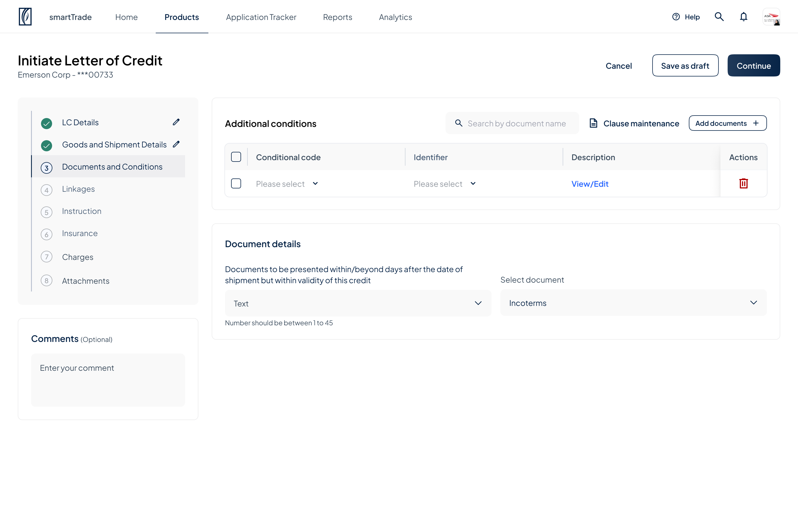
Task: Click step 3 circle for Documents and Conditions
Action: (47, 168)
